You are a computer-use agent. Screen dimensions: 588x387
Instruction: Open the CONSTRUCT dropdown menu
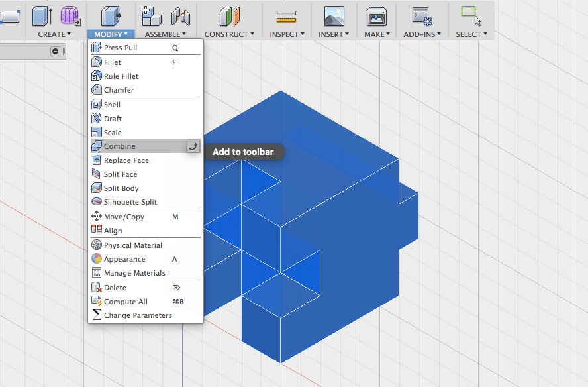click(229, 34)
